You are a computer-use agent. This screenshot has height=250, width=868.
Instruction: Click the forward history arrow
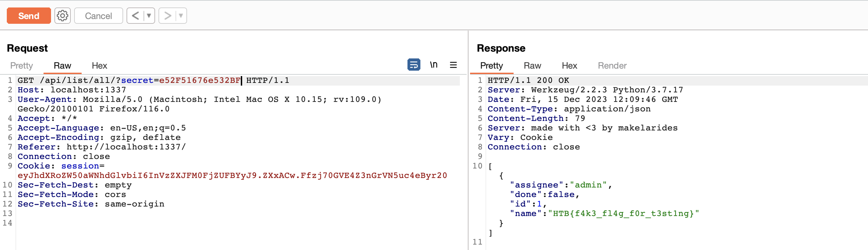pos(167,16)
